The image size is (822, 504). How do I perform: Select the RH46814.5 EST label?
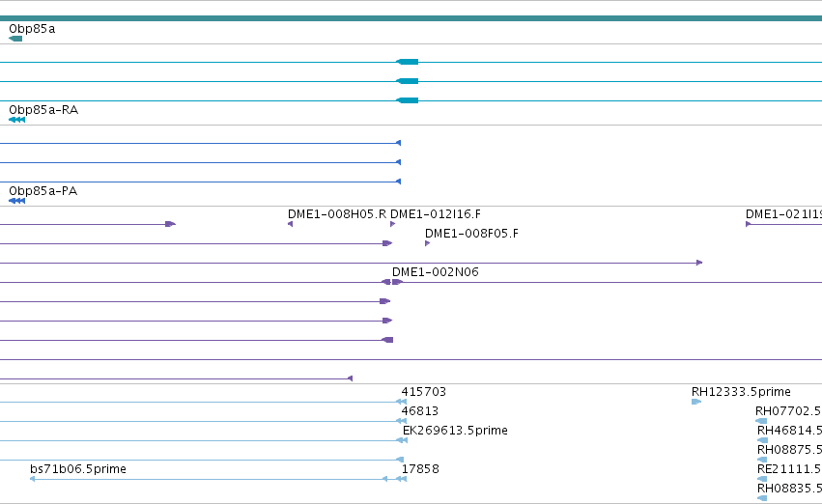point(789,431)
